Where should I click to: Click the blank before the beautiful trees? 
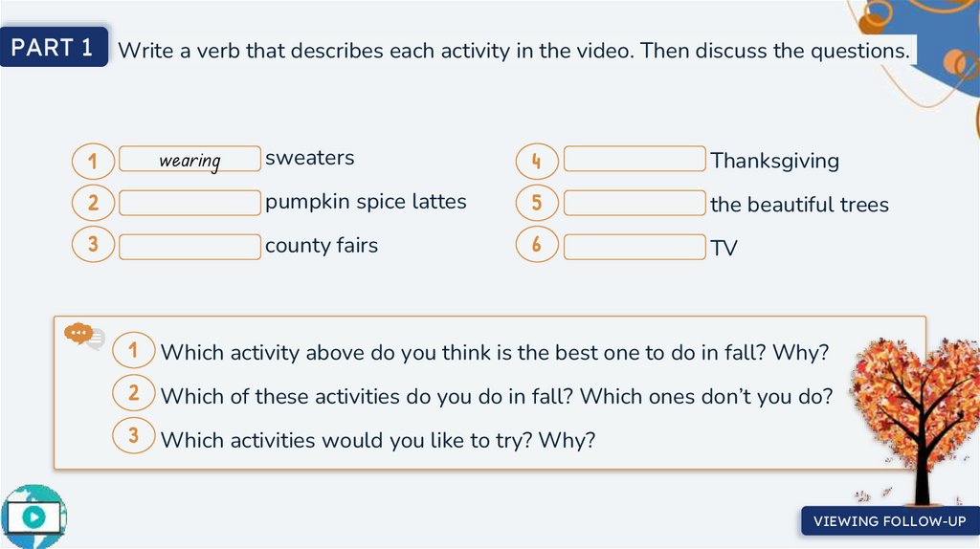(x=634, y=203)
